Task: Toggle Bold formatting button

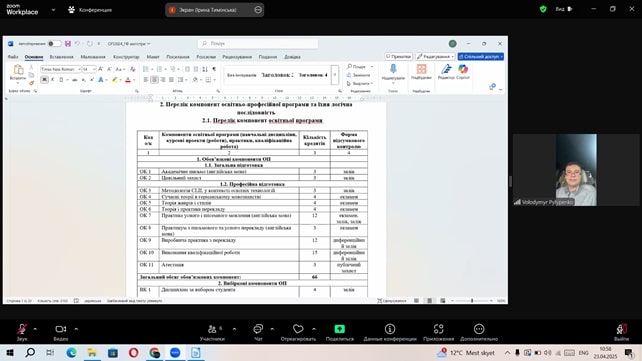Action: click(44, 80)
